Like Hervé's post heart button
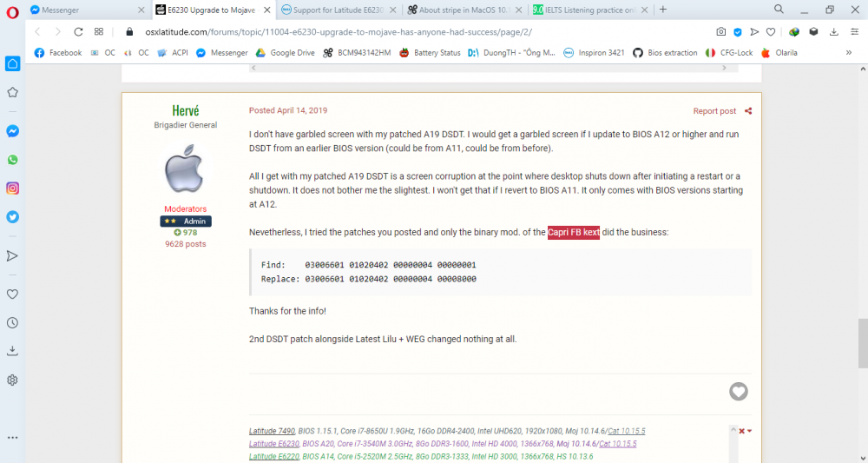 pyautogui.click(x=739, y=392)
